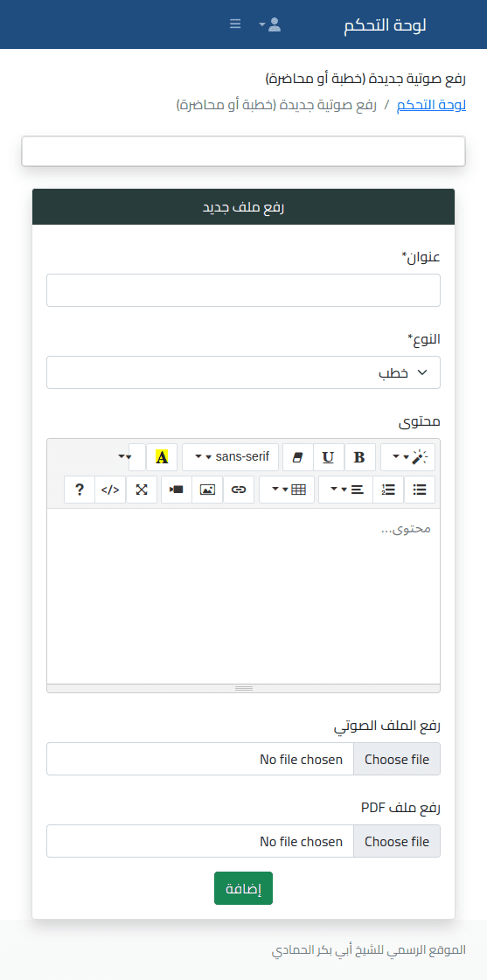Viewport: 487px width, 980px height.
Task: Open editor help with the question mark
Action: point(80,490)
